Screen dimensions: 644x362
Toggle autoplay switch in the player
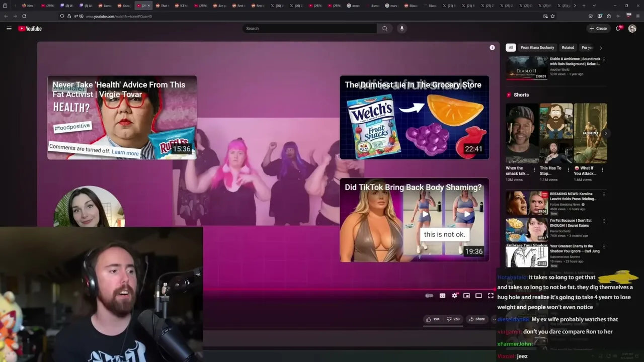(429, 296)
